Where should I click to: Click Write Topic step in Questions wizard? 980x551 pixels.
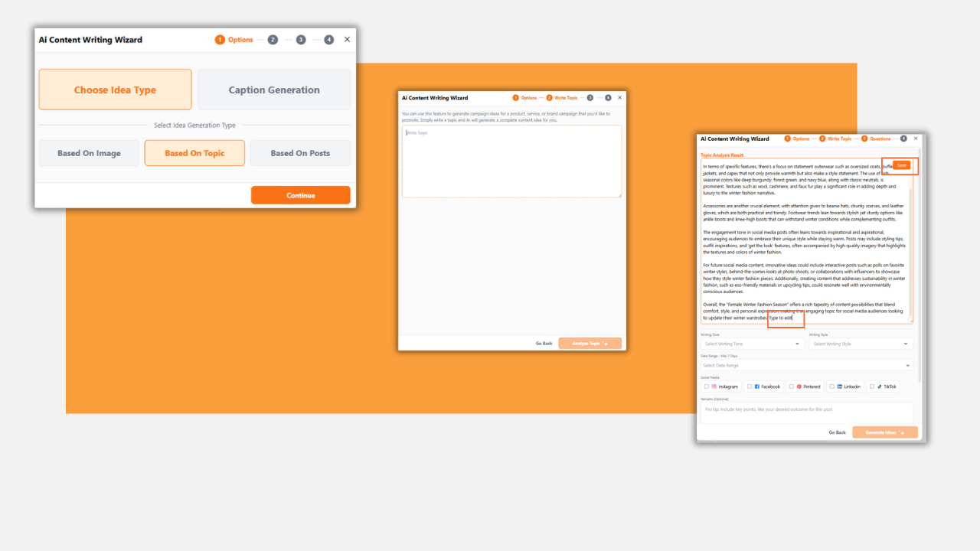[835, 139]
